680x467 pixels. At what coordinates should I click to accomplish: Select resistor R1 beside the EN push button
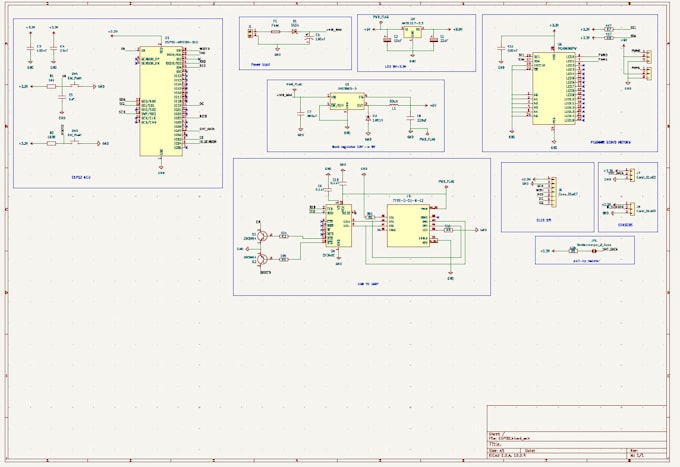click(x=51, y=86)
